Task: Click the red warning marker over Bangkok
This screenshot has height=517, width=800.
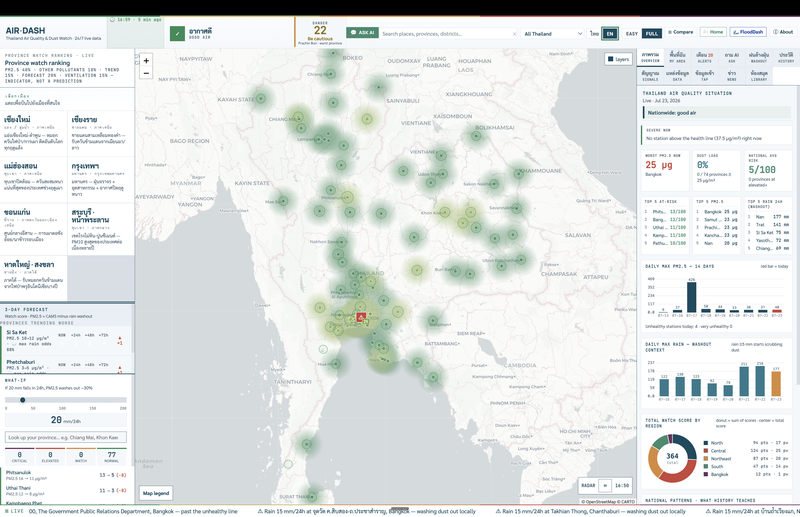Action: click(361, 317)
